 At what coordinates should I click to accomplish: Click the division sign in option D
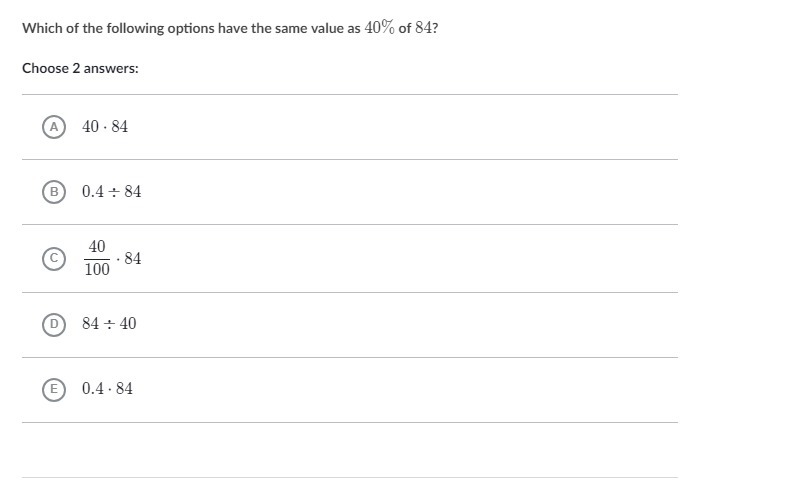click(109, 323)
